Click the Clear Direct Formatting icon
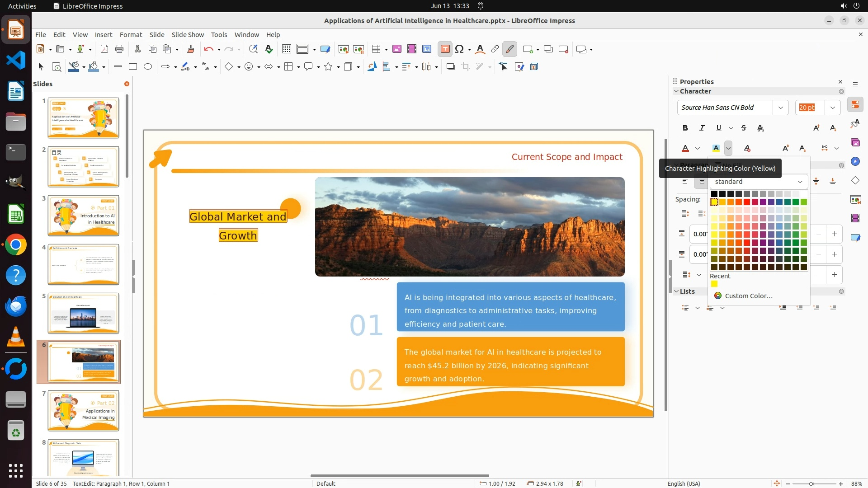 click(747, 148)
